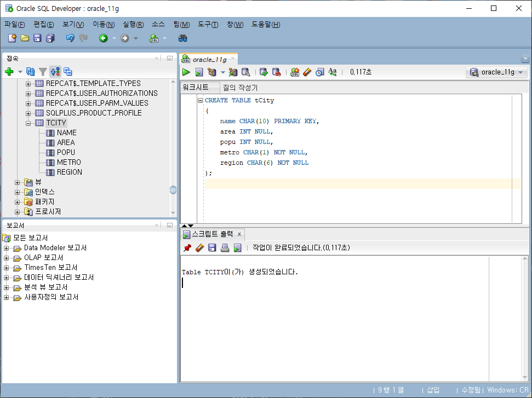The width and height of the screenshot is (532, 398).
Task: Select 사용자정의 보고서 in reports panel
Action: 52,297
